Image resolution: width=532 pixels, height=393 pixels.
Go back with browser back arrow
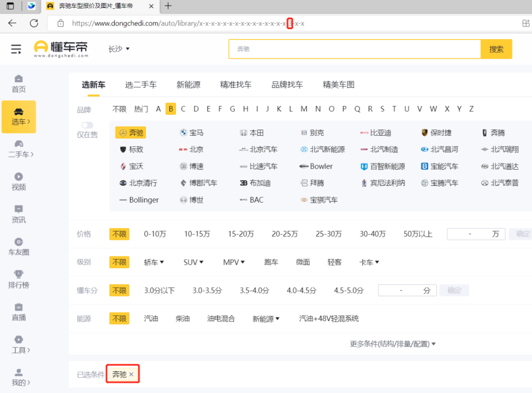click(12, 23)
